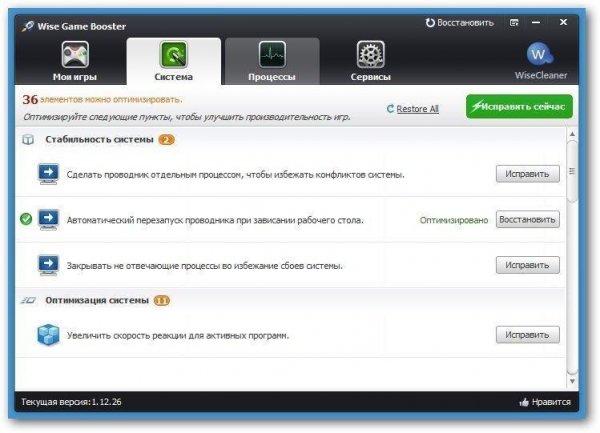The height and width of the screenshot is (433, 600).
Task: Click the icon for 'Автоматический перезапуск проводника'
Action: tap(49, 220)
